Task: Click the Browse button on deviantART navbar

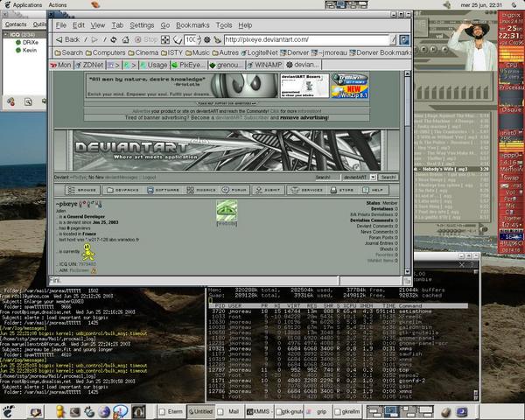Action: (x=82, y=190)
